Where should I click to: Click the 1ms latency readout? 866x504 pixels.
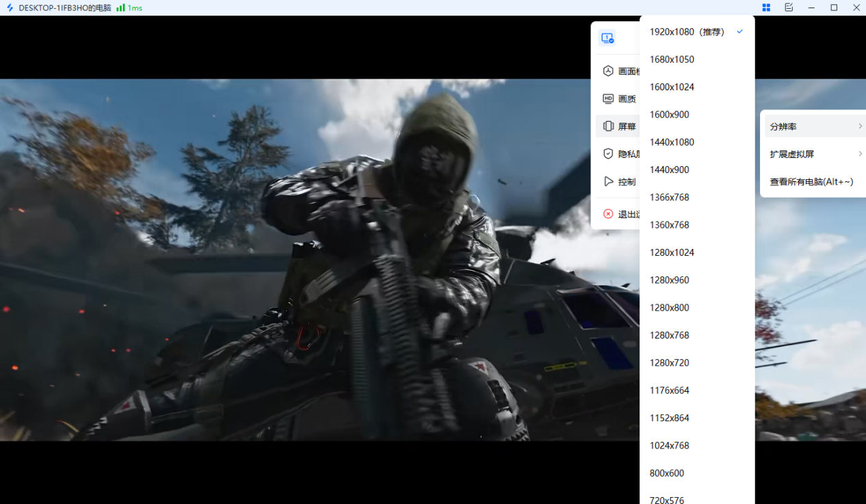tap(135, 8)
